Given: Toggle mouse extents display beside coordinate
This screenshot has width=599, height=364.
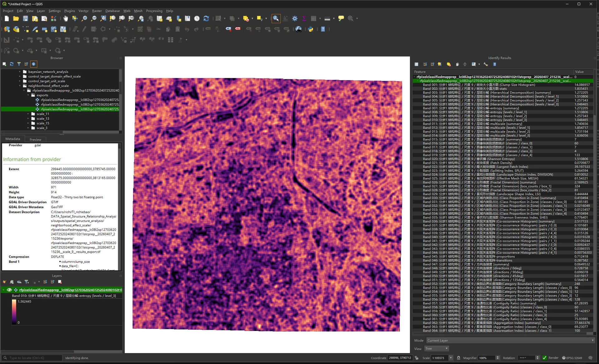Looking at the screenshot, I should point(416,358).
